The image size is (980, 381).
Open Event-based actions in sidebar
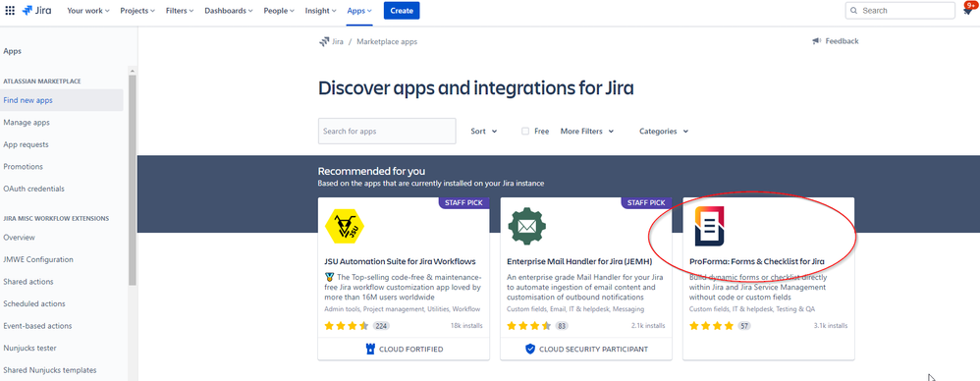pos(37,326)
